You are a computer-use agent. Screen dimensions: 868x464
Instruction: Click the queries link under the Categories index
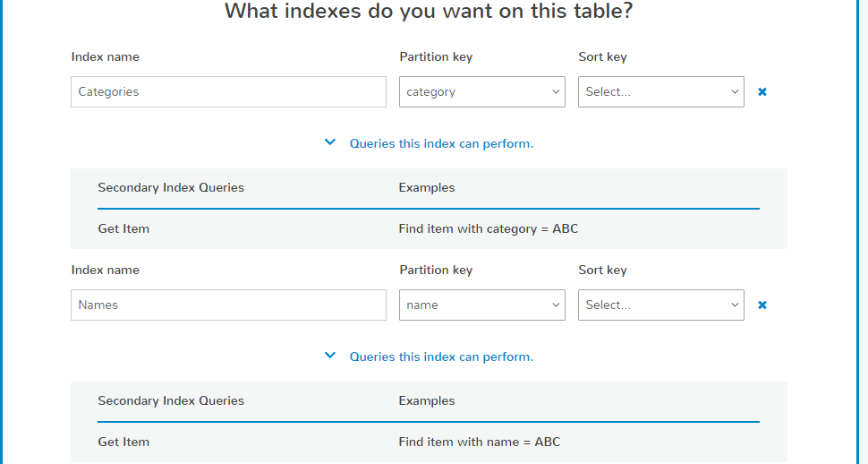(x=441, y=143)
